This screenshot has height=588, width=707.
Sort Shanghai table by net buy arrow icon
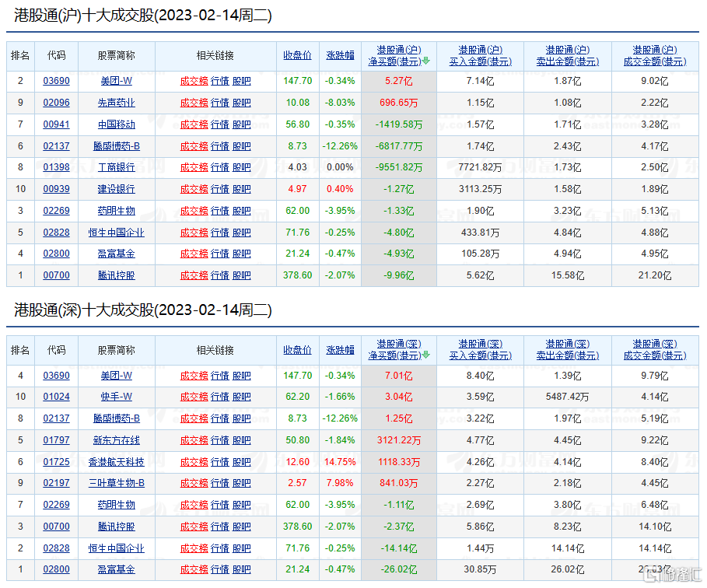(x=426, y=61)
